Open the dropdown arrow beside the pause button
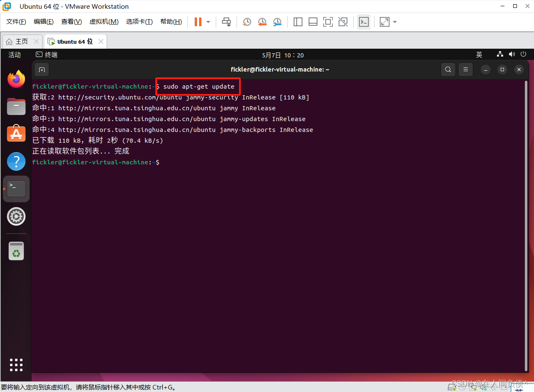534x392 pixels. click(x=208, y=22)
